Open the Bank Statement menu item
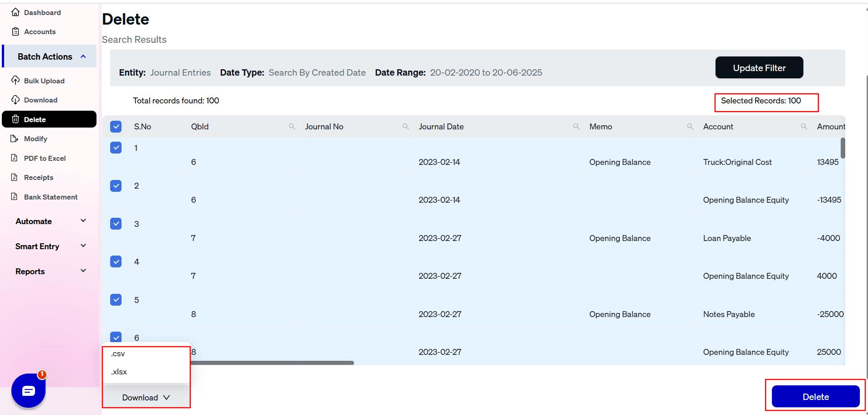The image size is (868, 415). [51, 197]
